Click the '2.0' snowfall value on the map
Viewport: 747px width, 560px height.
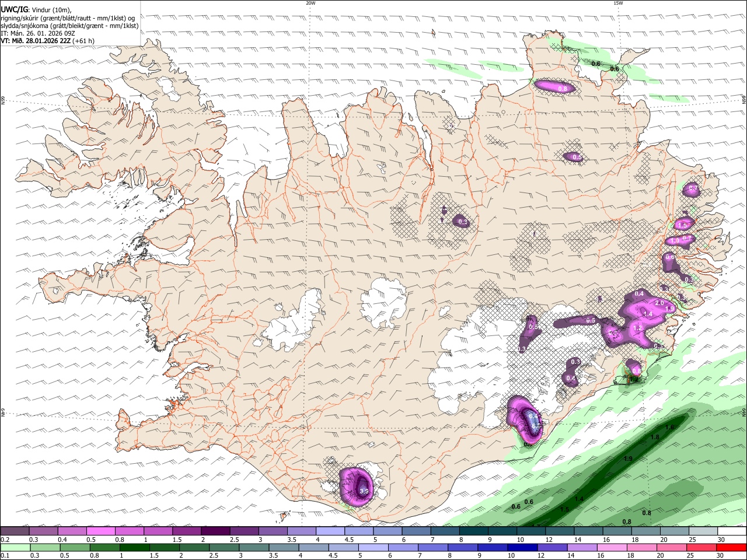pyautogui.click(x=660, y=303)
